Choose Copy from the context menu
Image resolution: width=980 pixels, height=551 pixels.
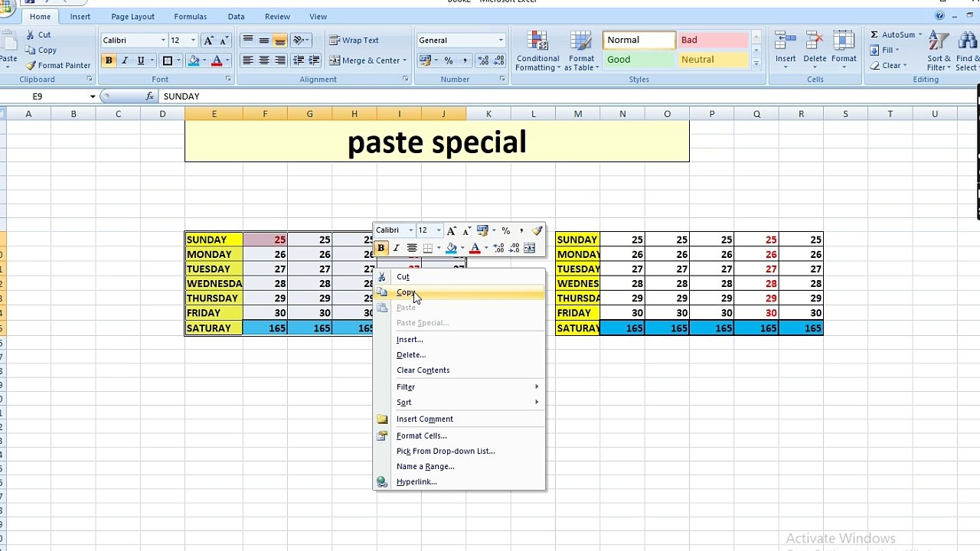pos(459,292)
